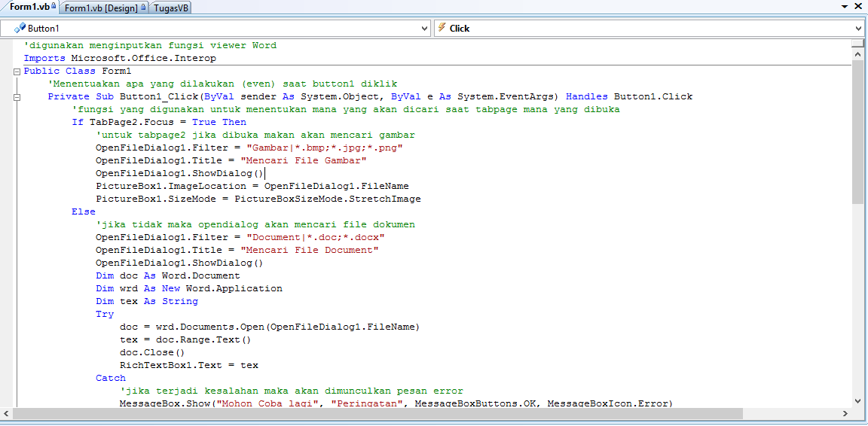Click the 'Else' keyword line

click(84, 211)
